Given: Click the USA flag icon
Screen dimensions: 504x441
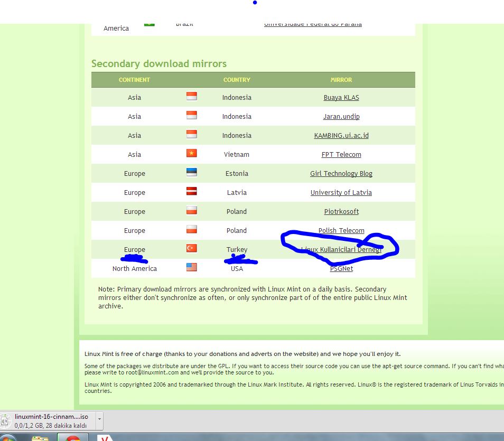Looking at the screenshot, I should 192,267.
